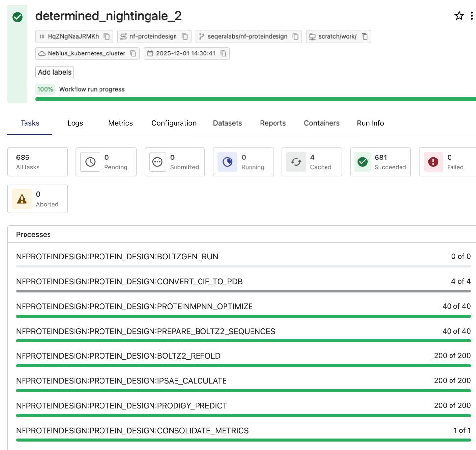Star the determined_nightingale_2 run
Screen dimensions: 476x450
point(459,16)
